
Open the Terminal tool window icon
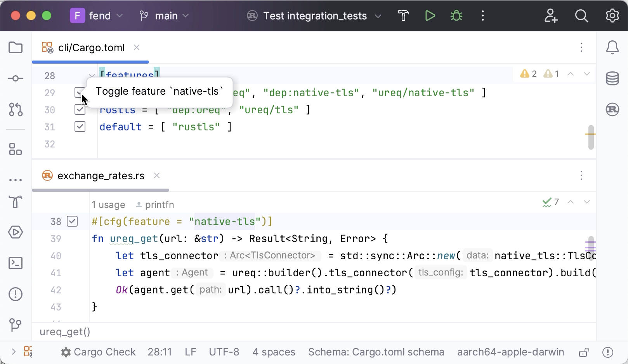coord(16,263)
